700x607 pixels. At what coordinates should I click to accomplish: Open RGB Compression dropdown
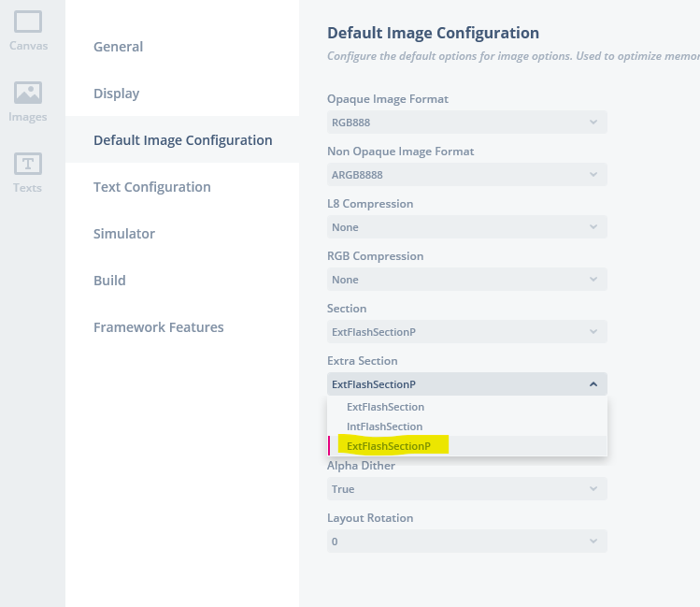tap(466, 280)
